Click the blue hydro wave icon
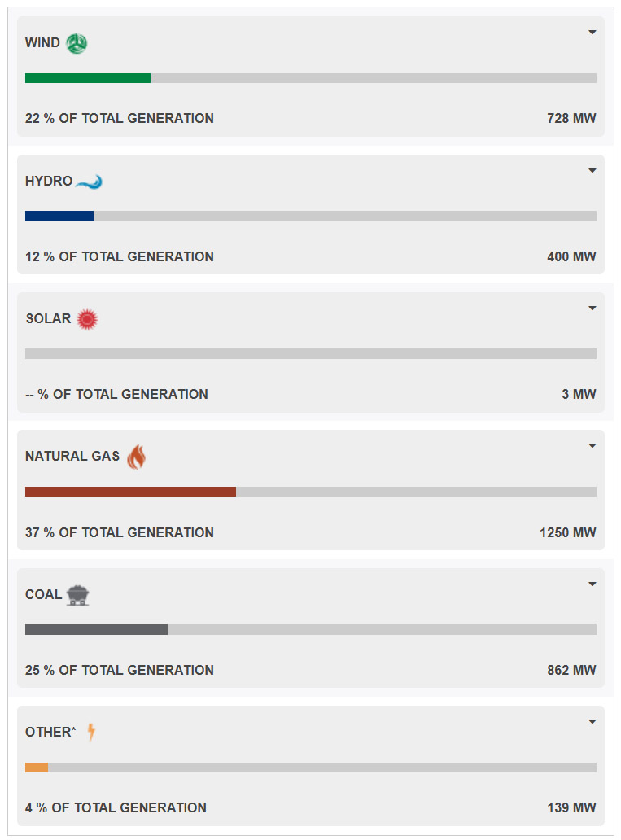This screenshot has width=621, height=840. [89, 182]
